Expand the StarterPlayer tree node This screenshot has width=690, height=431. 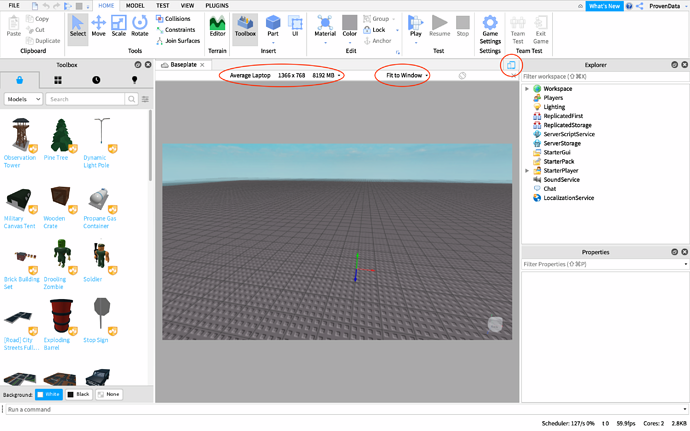[527, 170]
